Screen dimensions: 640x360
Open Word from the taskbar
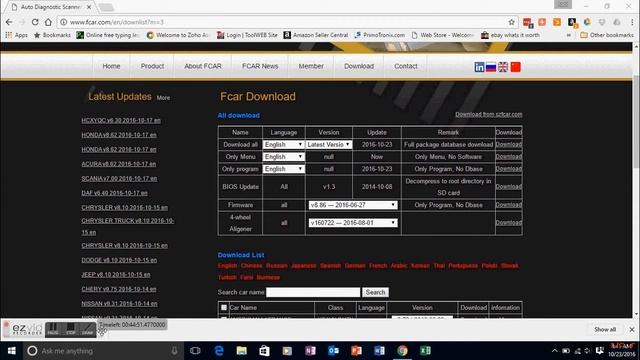tap(379, 351)
